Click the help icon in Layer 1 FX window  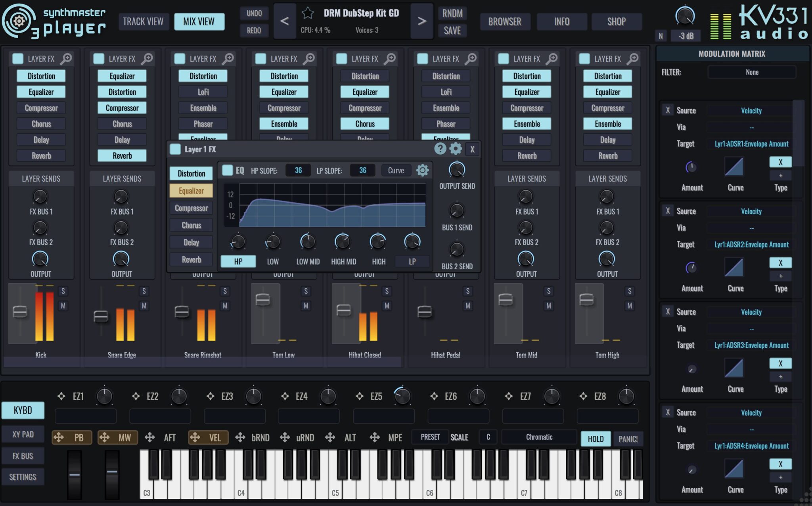pyautogui.click(x=440, y=149)
